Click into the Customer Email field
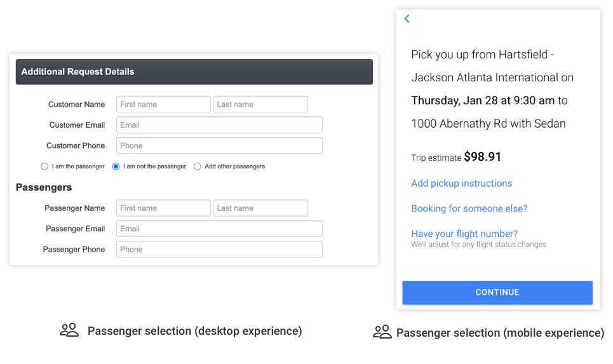 [x=219, y=125]
